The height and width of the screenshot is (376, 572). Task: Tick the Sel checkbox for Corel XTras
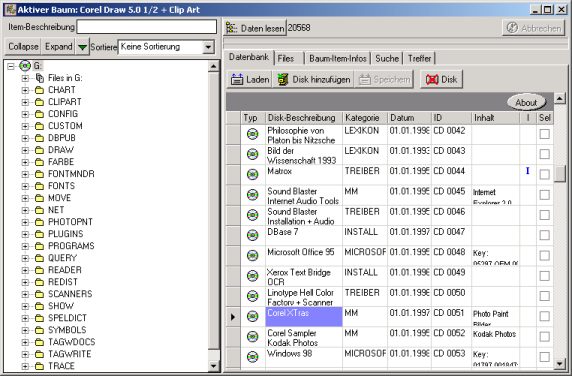click(x=544, y=316)
